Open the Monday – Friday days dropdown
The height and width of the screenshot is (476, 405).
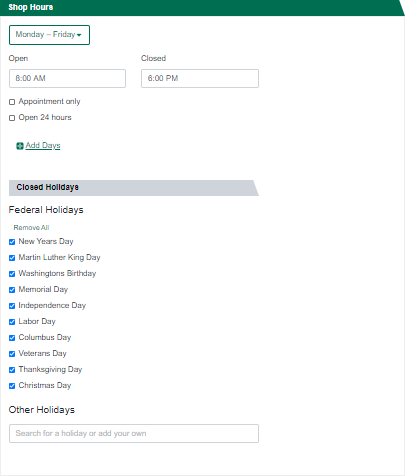pos(49,35)
